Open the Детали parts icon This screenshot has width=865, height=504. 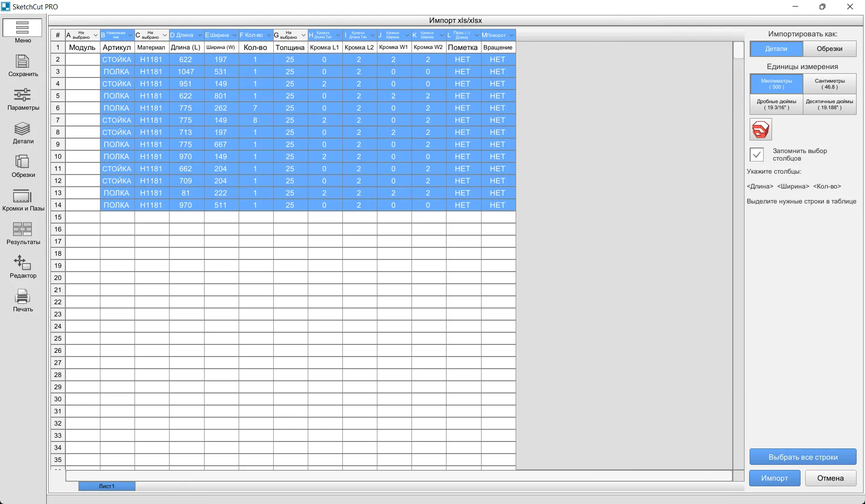[x=22, y=129]
